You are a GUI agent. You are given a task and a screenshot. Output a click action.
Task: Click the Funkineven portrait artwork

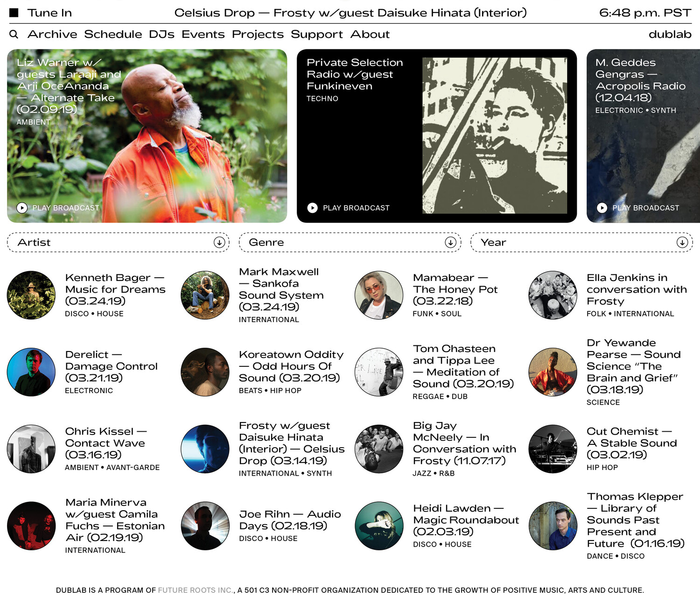click(494, 135)
